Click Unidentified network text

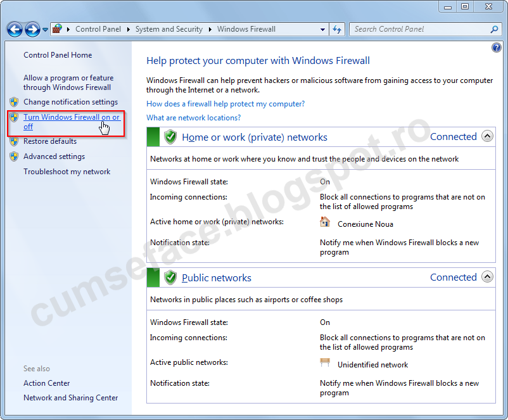pos(372,365)
